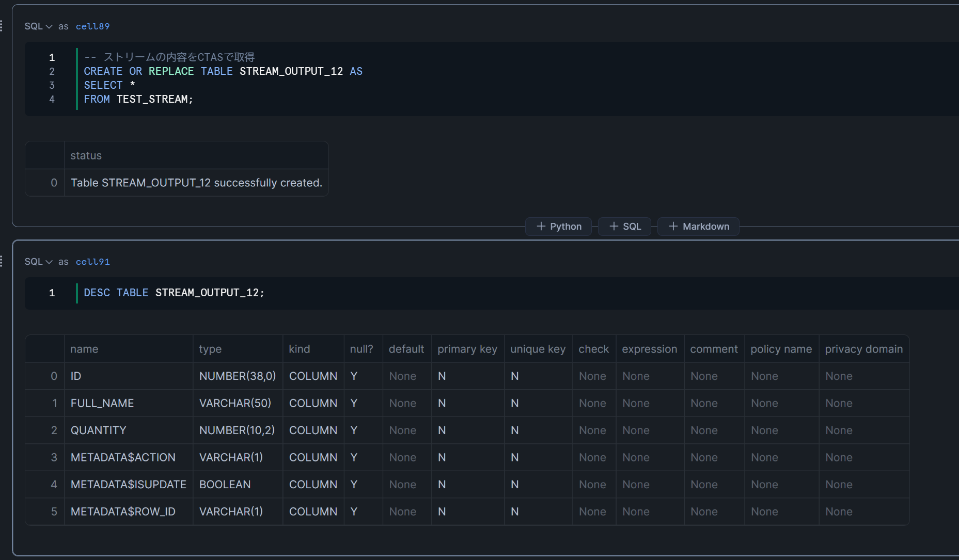Select the 'VARCHAR(50)' type cell
Screen dimensions: 959x560
(x=238, y=403)
